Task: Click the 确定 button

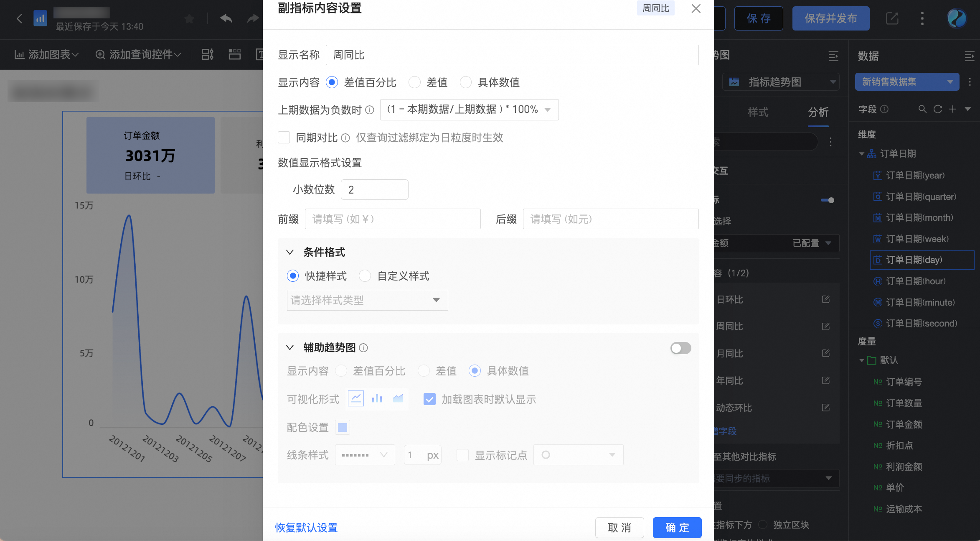Action: coord(677,528)
